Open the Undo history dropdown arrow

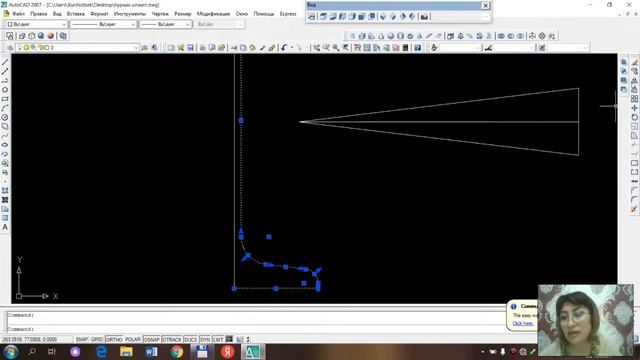[291, 48]
